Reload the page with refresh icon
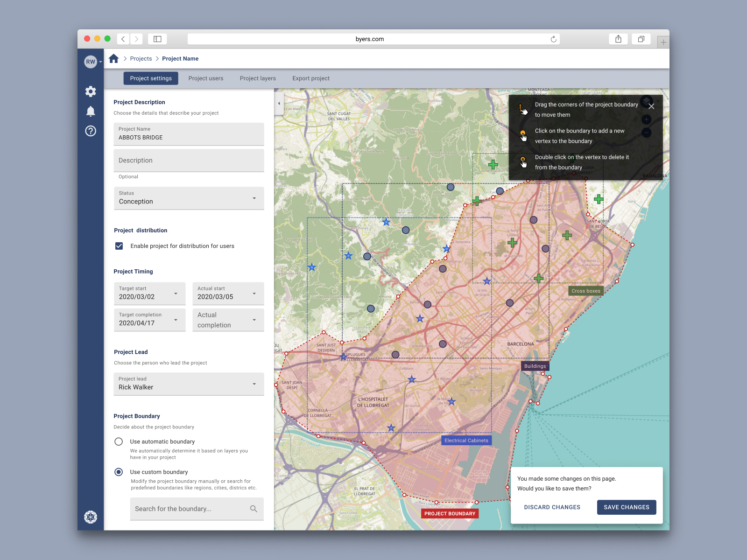 coord(554,39)
